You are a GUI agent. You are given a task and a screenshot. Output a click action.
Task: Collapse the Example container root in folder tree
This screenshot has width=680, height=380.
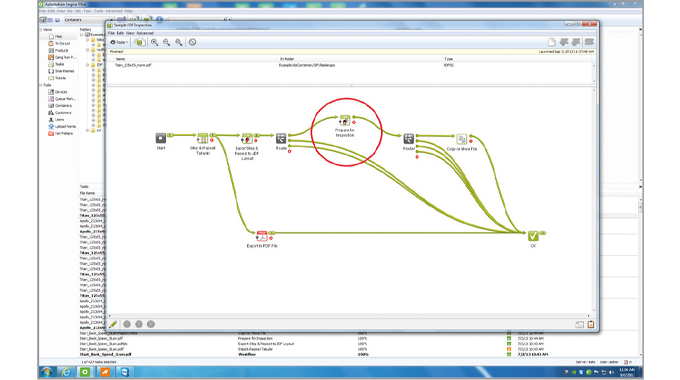82,34
